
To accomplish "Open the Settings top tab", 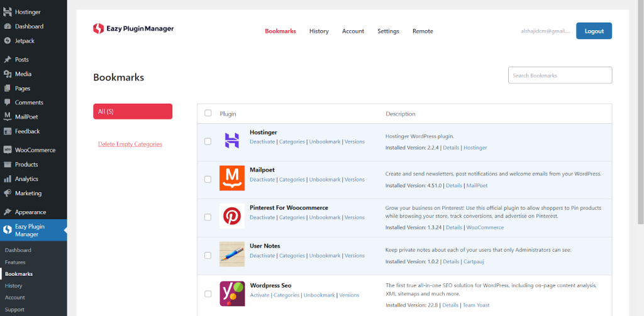I will click(389, 31).
